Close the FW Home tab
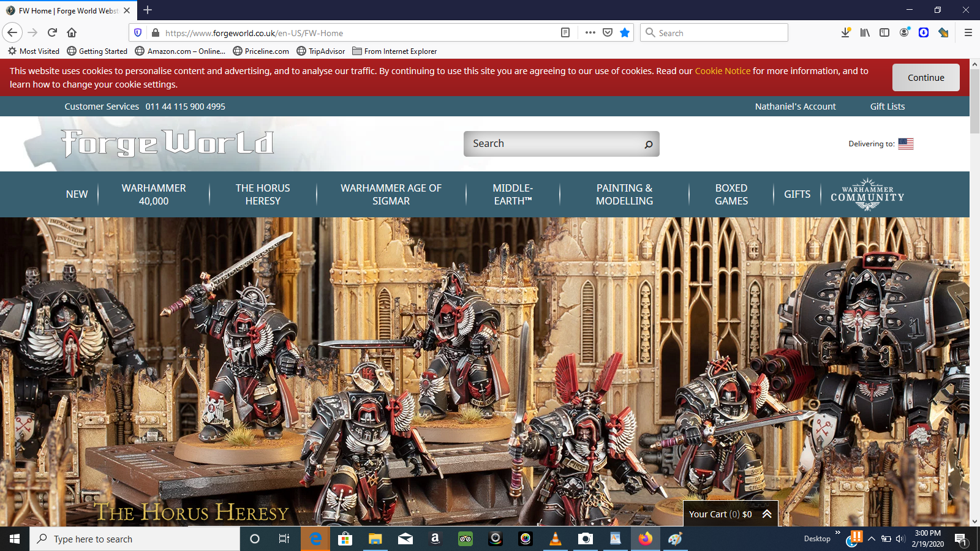The image size is (980, 551). pyautogui.click(x=127, y=10)
